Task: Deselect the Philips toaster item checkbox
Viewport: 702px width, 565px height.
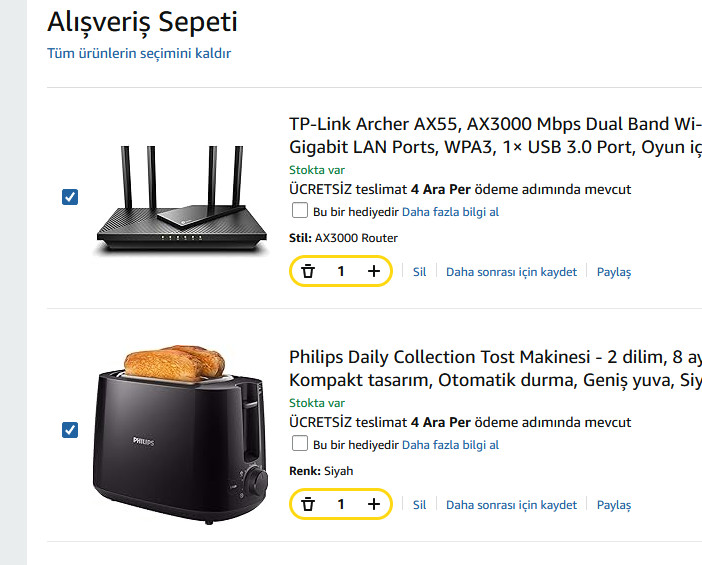Action: (x=70, y=430)
